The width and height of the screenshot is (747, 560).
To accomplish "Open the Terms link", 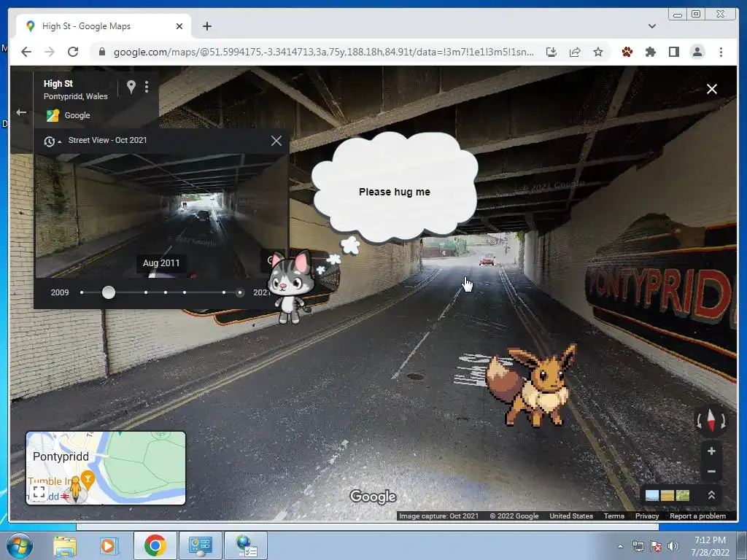I will pos(614,516).
